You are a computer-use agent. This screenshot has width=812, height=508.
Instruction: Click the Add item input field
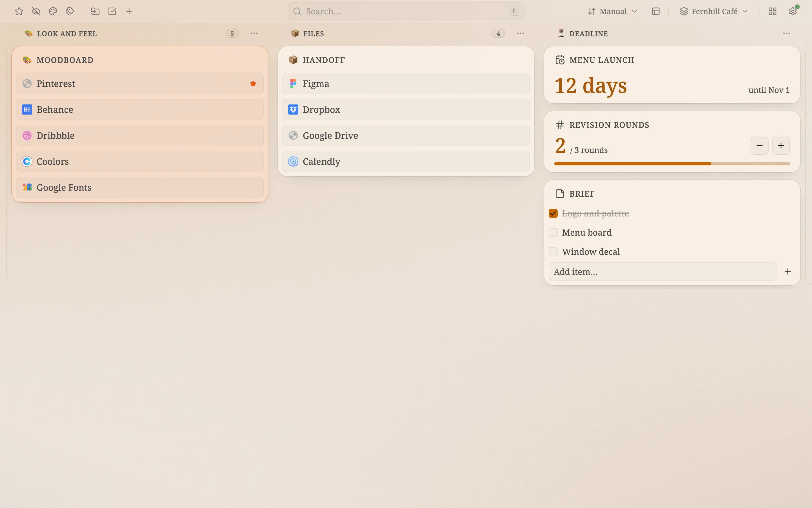tap(662, 271)
